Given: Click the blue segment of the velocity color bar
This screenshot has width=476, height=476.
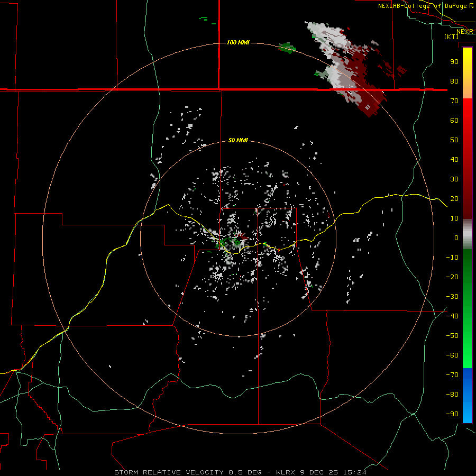Looking at the screenshot, I should [467, 396].
